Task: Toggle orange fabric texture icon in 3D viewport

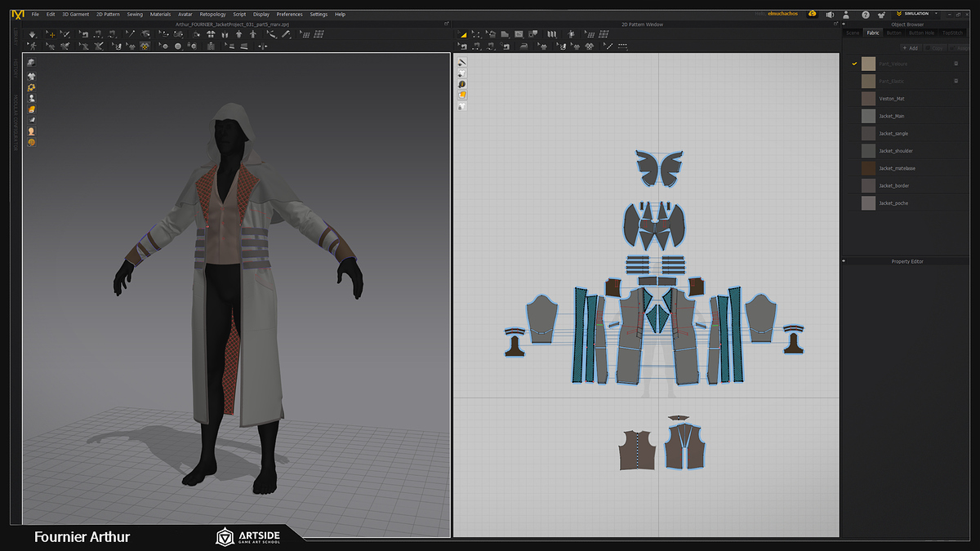Action: pyautogui.click(x=31, y=109)
